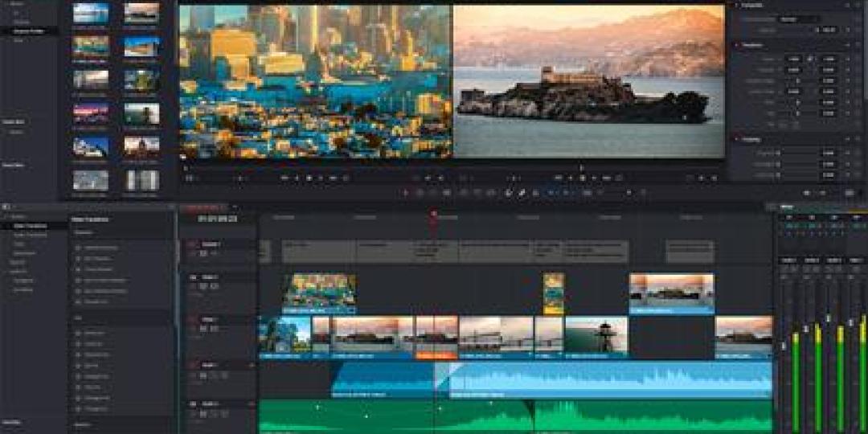The width and height of the screenshot is (868, 434).
Task: Click the blue Marker toolbar icon
Action: coord(567,193)
